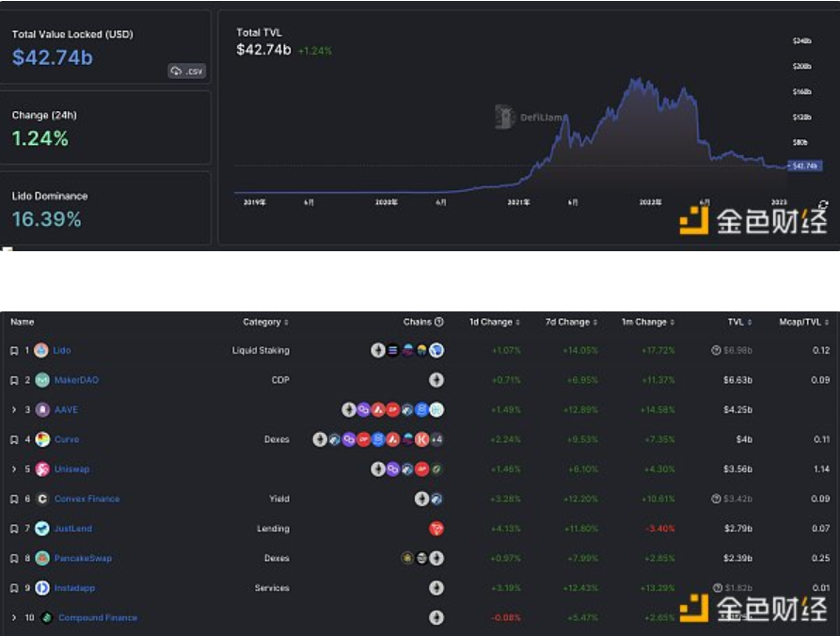
Task: Click the Compound Finance logo icon
Action: point(47,618)
